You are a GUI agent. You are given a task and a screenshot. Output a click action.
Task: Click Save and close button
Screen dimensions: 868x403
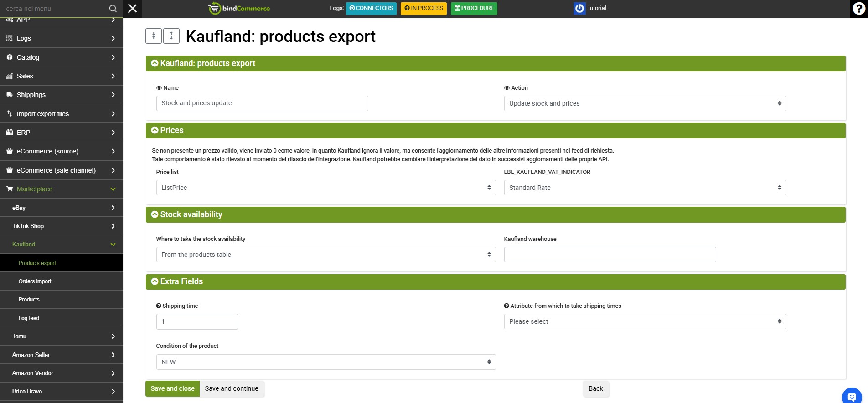172,388
